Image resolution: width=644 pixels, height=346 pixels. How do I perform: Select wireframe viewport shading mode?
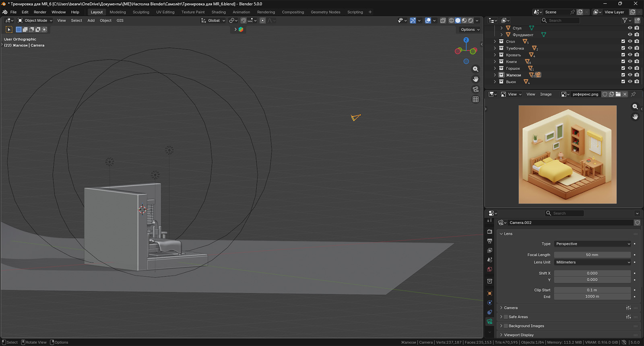point(451,21)
